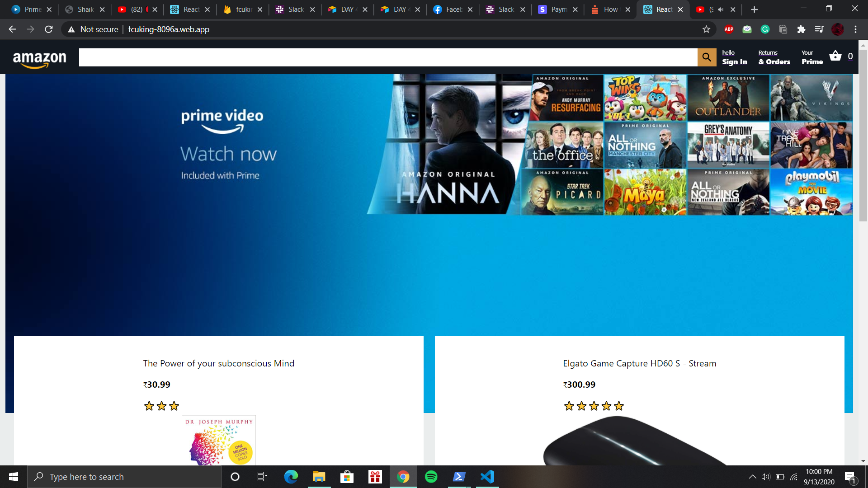Viewport: 868px width, 488px height.
Task: Click the Outlander banner thumbnail
Action: 728,98
